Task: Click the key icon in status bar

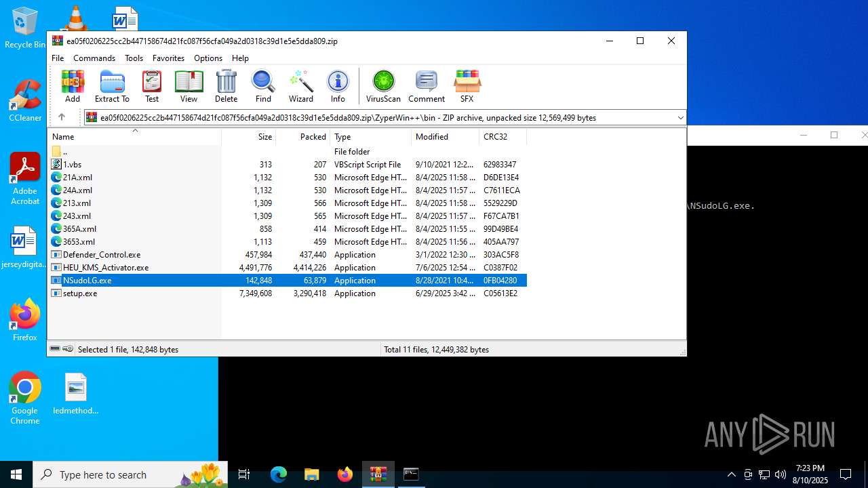Action: (x=68, y=349)
